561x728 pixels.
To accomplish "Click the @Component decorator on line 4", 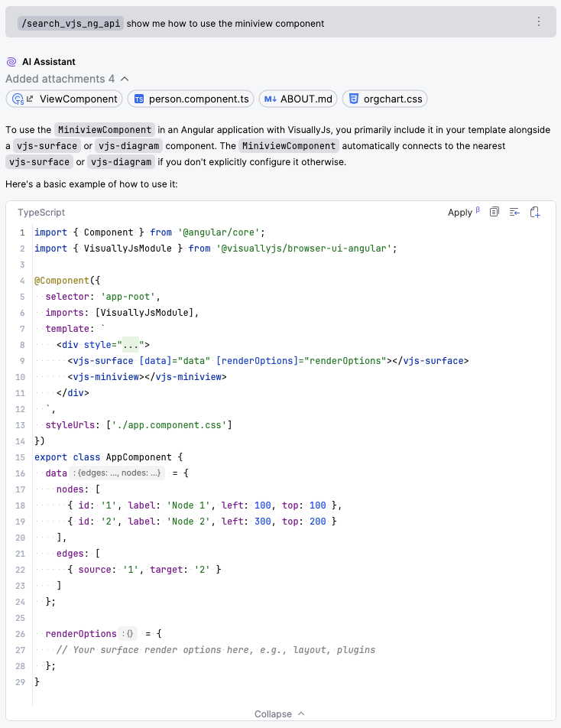I will coord(62,281).
